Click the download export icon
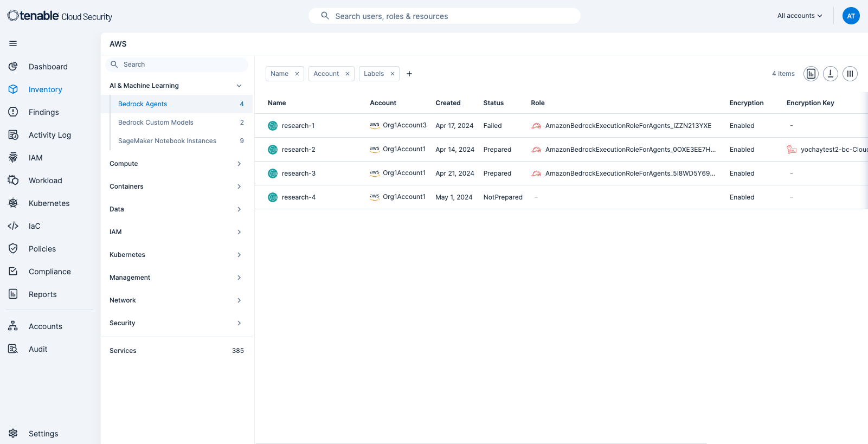Image resolution: width=868 pixels, height=444 pixels. 830,74
